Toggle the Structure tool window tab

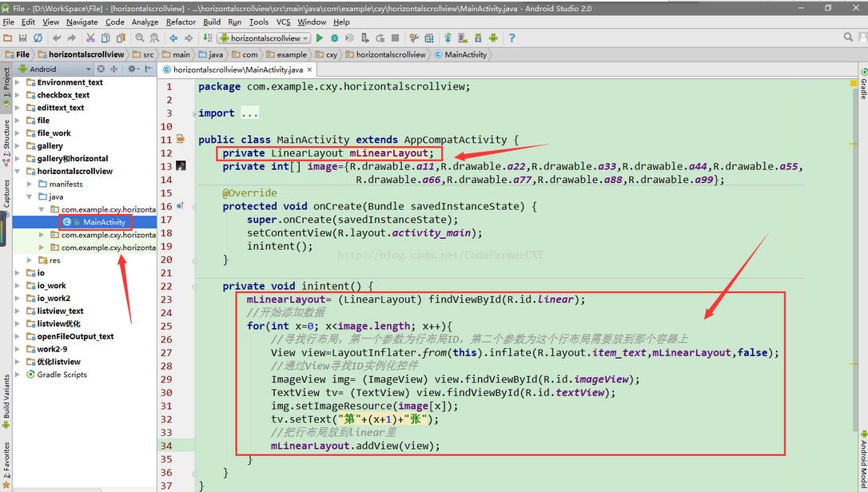click(6, 143)
